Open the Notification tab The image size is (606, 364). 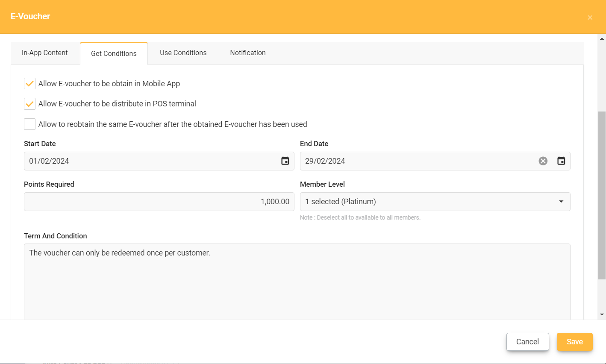[247, 53]
